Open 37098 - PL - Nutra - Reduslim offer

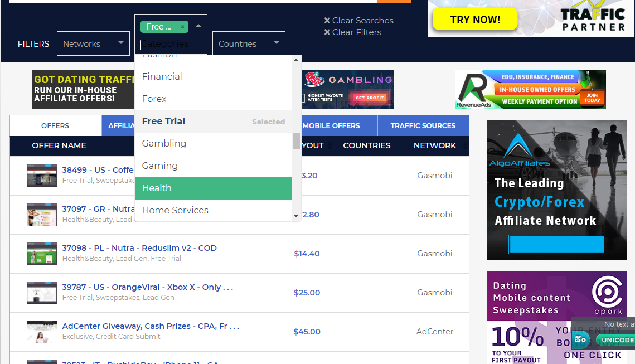139,248
